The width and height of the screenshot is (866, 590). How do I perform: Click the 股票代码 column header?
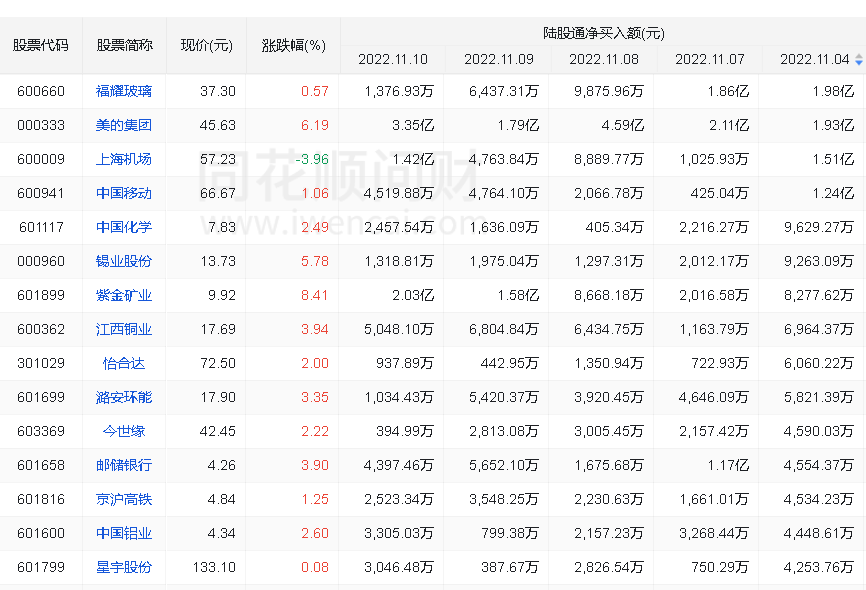pyautogui.click(x=41, y=45)
